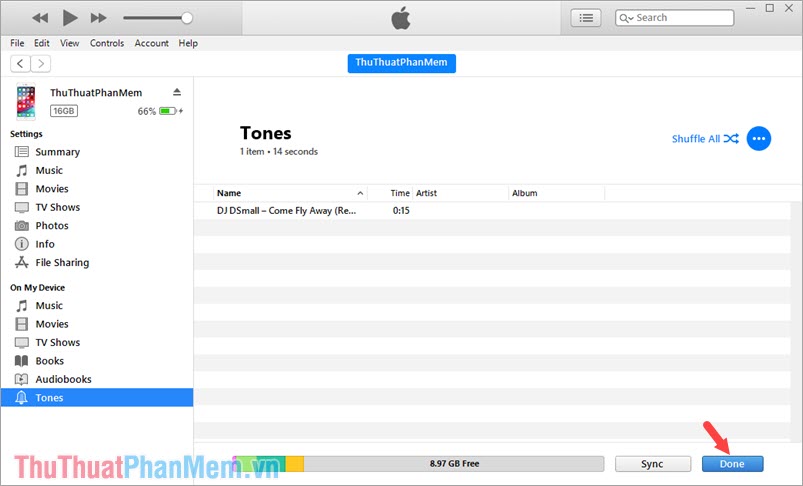
Task: Click the Search input field
Action: pyautogui.click(x=674, y=18)
